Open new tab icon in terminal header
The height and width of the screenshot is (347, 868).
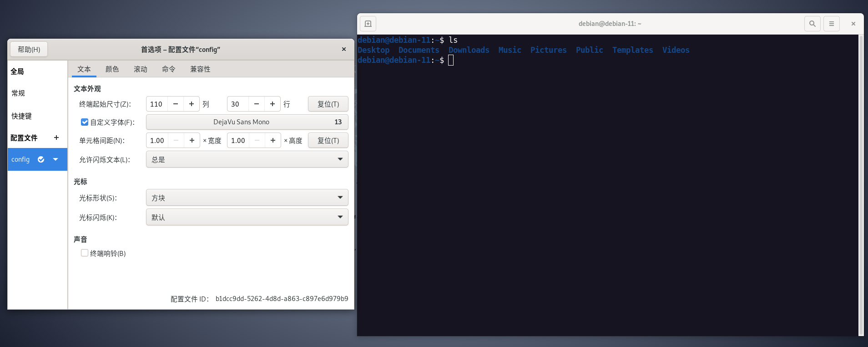368,24
